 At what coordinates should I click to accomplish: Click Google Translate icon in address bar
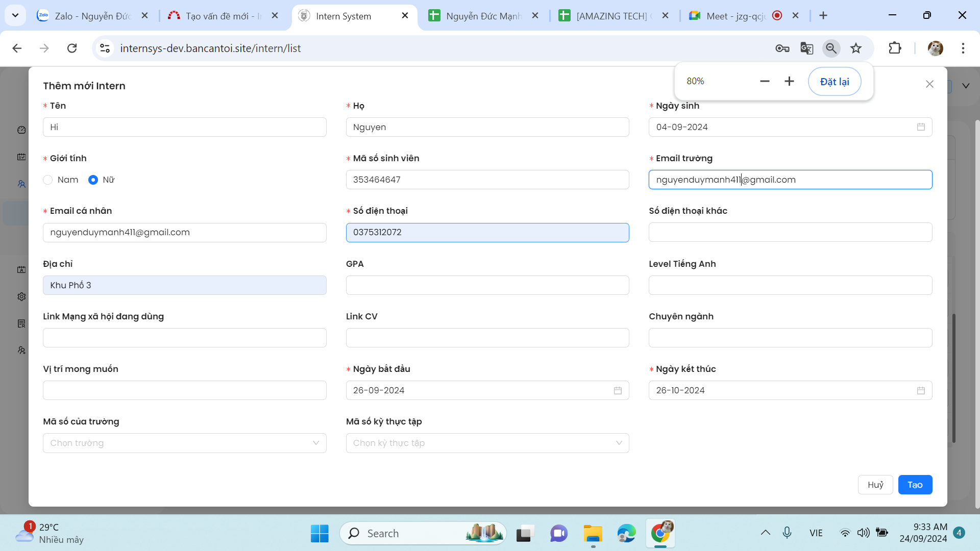pos(806,48)
